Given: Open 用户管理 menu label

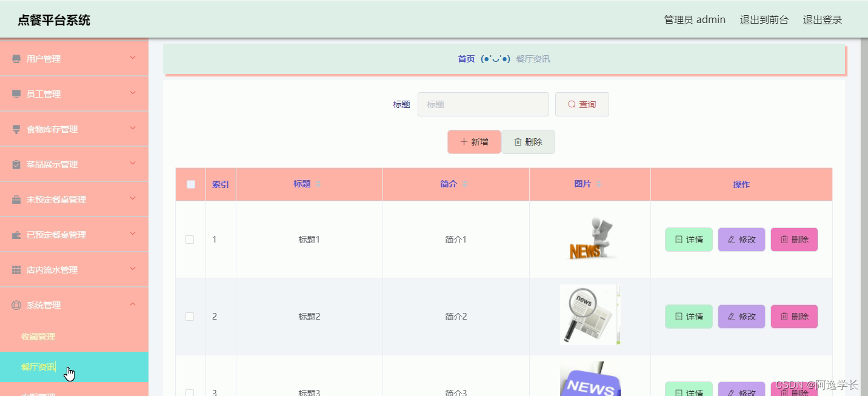Looking at the screenshot, I should tap(44, 59).
